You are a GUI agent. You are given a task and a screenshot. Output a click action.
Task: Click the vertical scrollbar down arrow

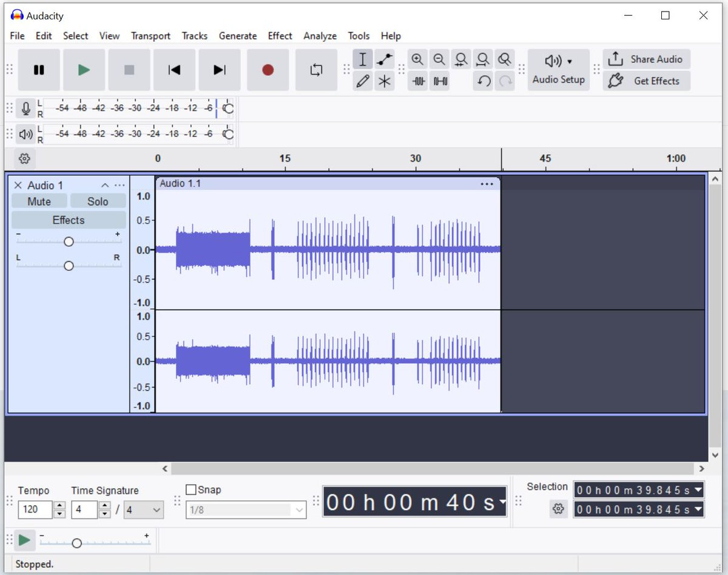click(x=715, y=455)
